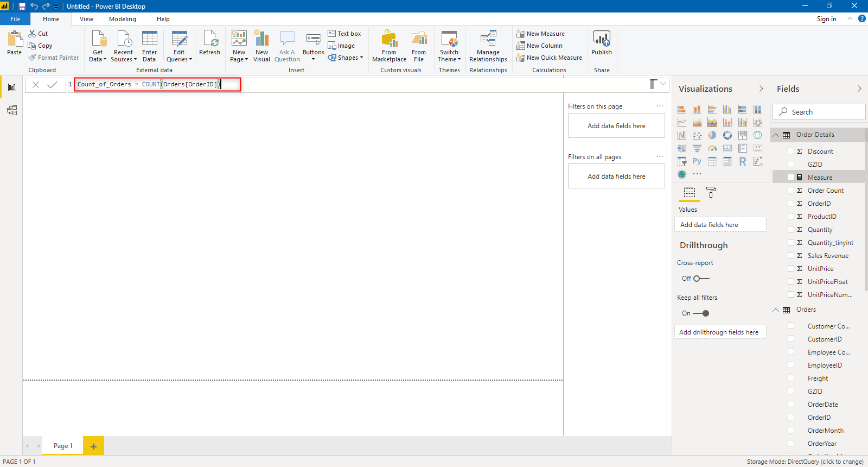The image size is (868, 467).
Task: Click New Column in Calculations
Action: pyautogui.click(x=540, y=46)
